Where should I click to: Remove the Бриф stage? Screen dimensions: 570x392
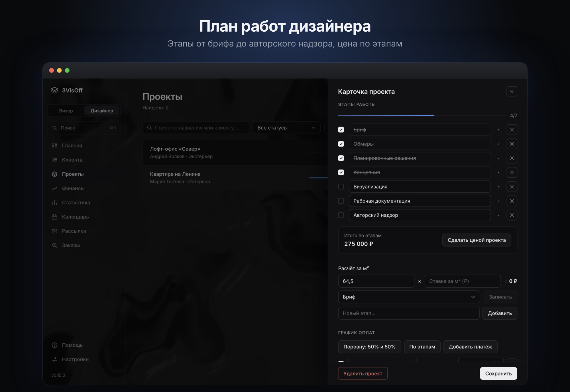[512, 130]
